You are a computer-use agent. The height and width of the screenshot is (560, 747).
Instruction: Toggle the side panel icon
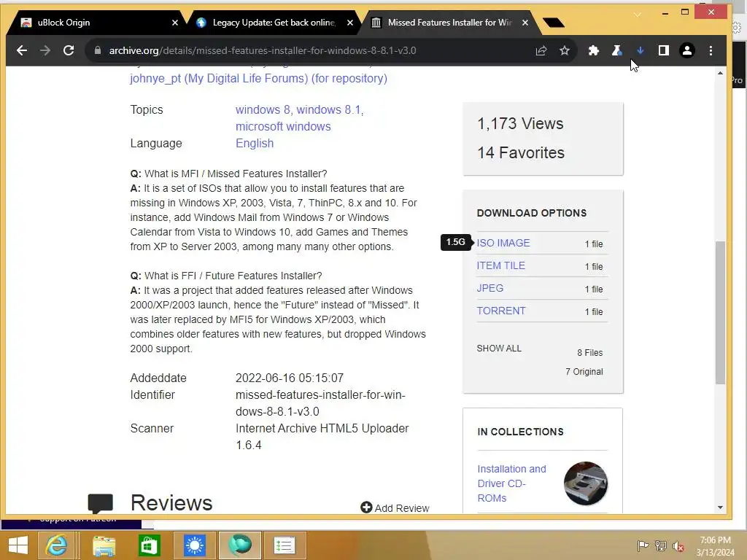pos(664,50)
